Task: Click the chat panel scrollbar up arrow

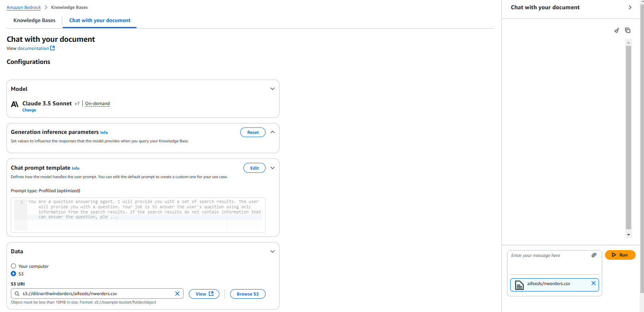Action: (x=628, y=42)
